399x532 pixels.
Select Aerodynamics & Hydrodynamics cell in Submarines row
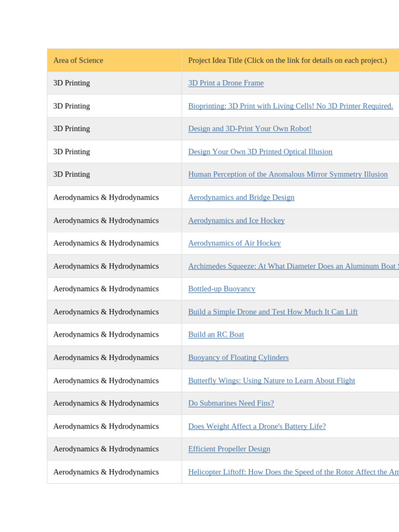coord(114,403)
